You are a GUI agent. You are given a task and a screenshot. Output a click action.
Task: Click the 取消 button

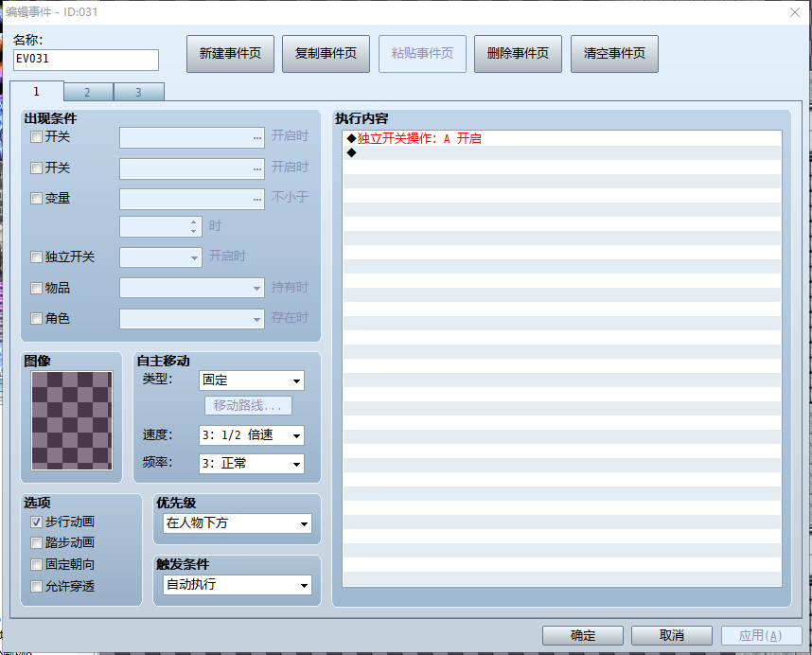672,635
